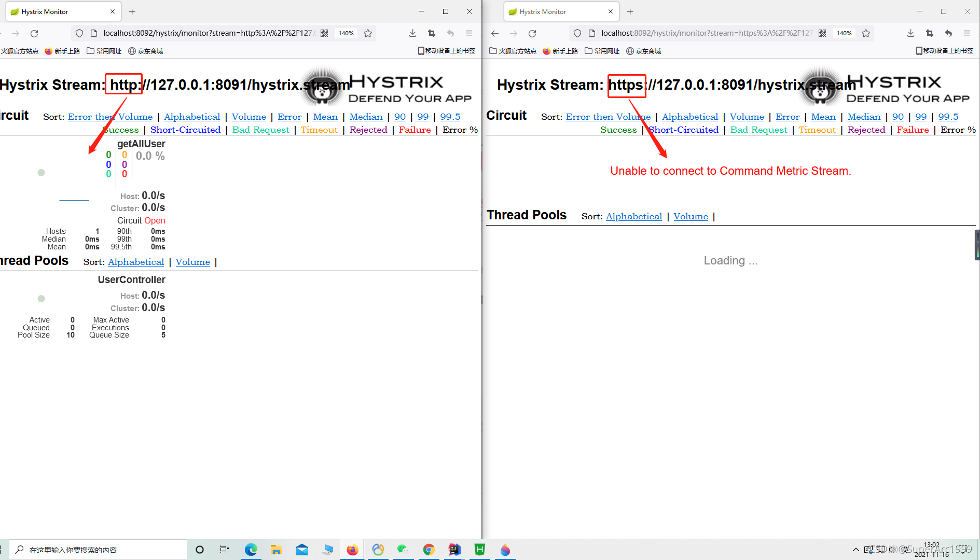The height and width of the screenshot is (560, 980).
Task: Click screenshot crop icon in right window
Action: click(930, 33)
